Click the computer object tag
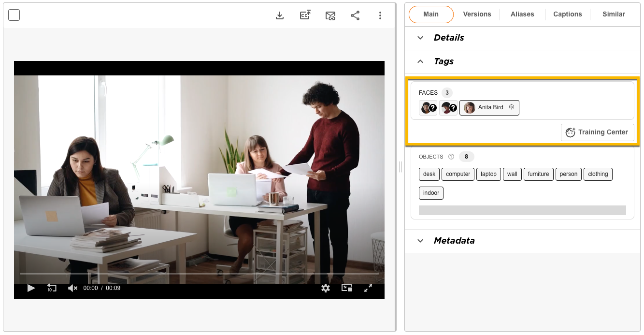This screenshot has width=644, height=335. 458,174
